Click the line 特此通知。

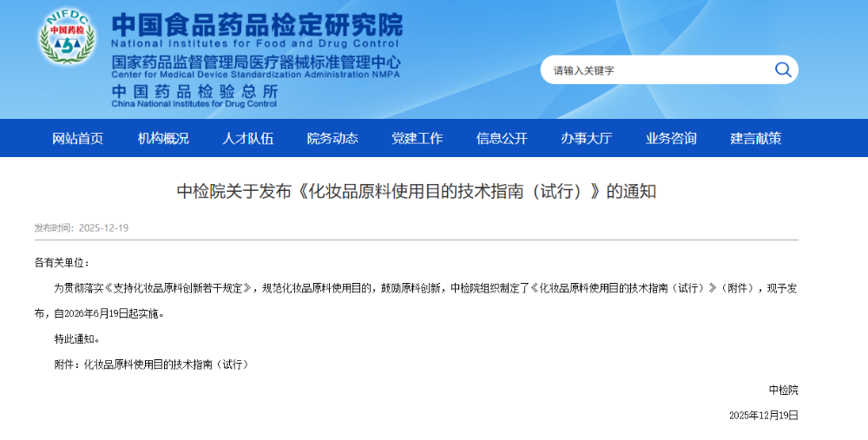click(77, 339)
